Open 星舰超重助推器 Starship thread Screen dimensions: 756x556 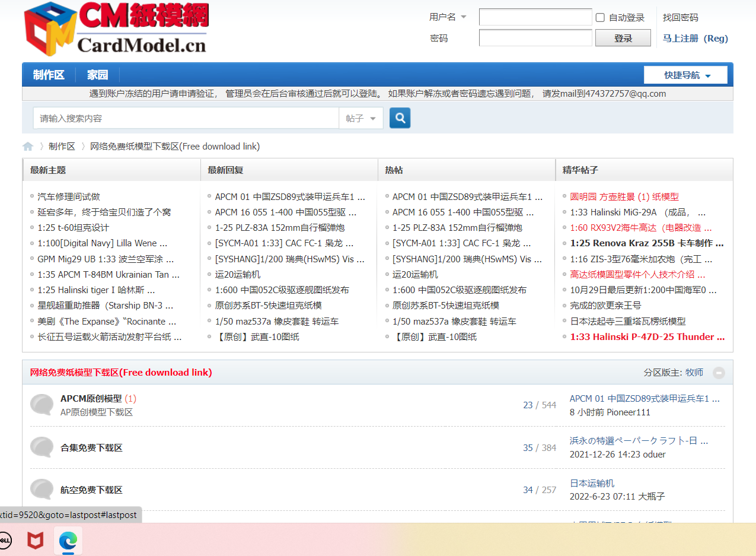pyautogui.click(x=106, y=306)
